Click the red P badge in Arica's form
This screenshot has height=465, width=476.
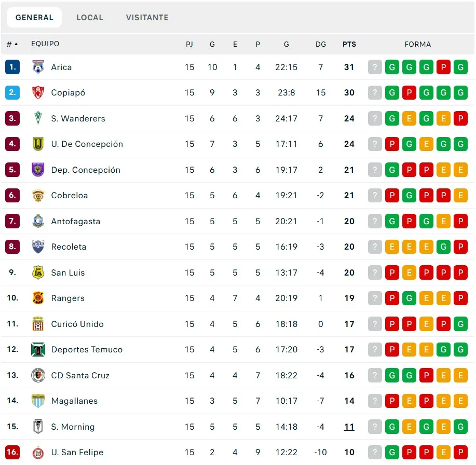[443, 67]
